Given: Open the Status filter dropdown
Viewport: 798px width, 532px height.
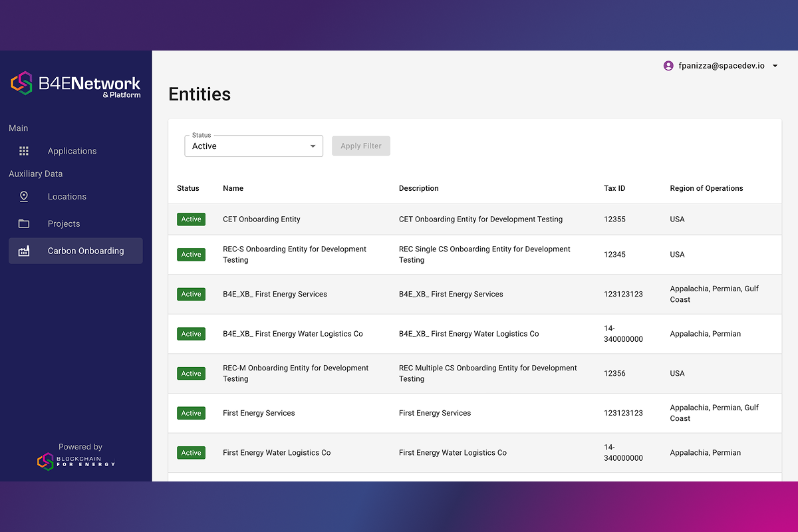Looking at the screenshot, I should pos(253,146).
